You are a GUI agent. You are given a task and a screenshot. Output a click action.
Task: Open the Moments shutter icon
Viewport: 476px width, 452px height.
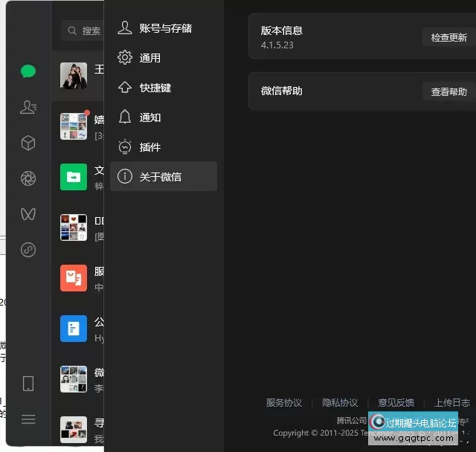pyautogui.click(x=28, y=178)
